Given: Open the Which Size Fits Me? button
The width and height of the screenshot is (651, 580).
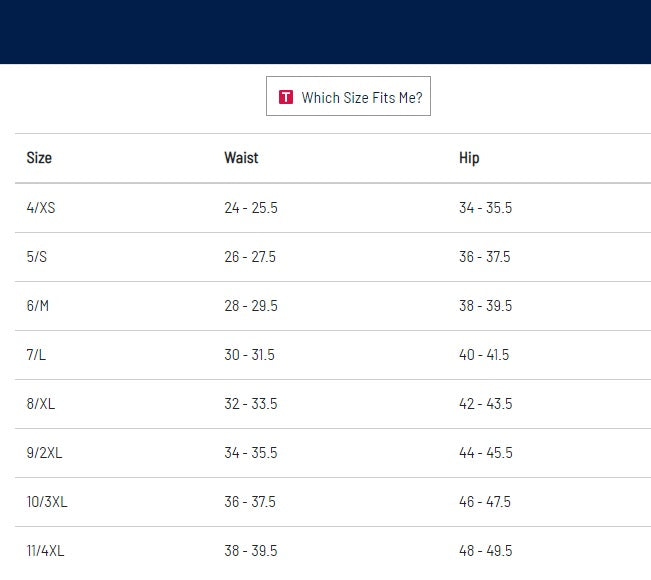Looking at the screenshot, I should (x=348, y=97).
